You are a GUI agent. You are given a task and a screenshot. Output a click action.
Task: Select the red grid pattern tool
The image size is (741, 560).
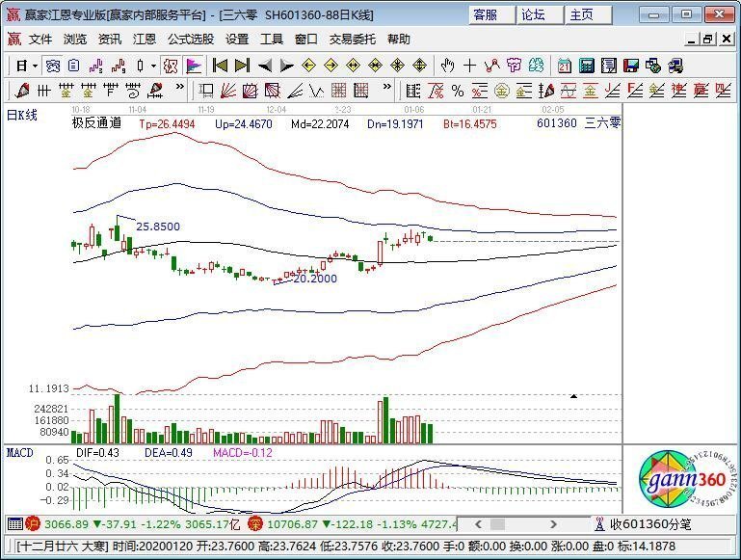338,90
